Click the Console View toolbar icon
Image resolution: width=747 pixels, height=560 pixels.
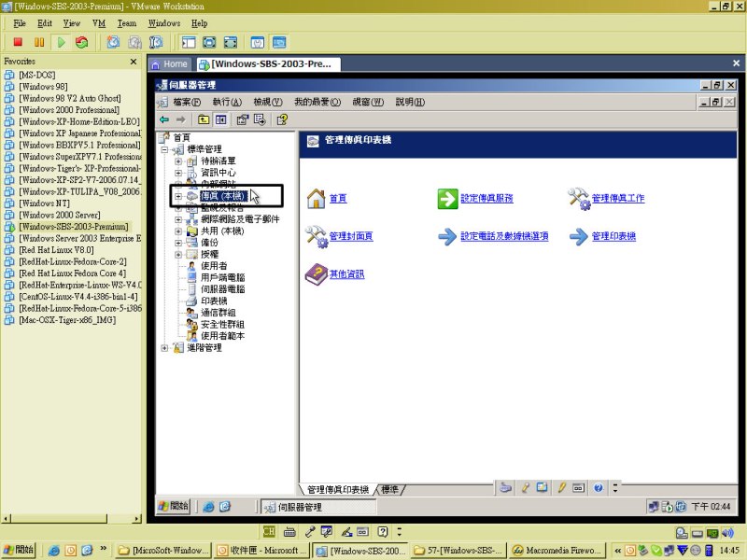[279, 42]
